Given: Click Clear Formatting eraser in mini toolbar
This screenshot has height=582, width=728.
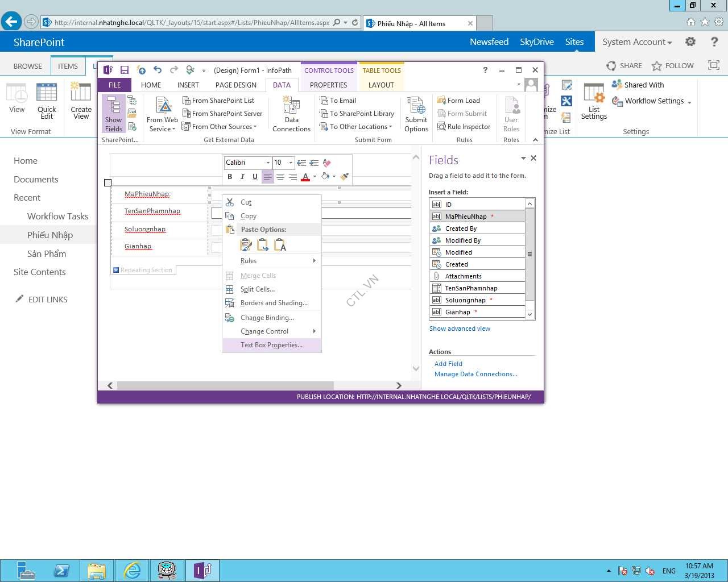Looking at the screenshot, I should click(326, 163).
